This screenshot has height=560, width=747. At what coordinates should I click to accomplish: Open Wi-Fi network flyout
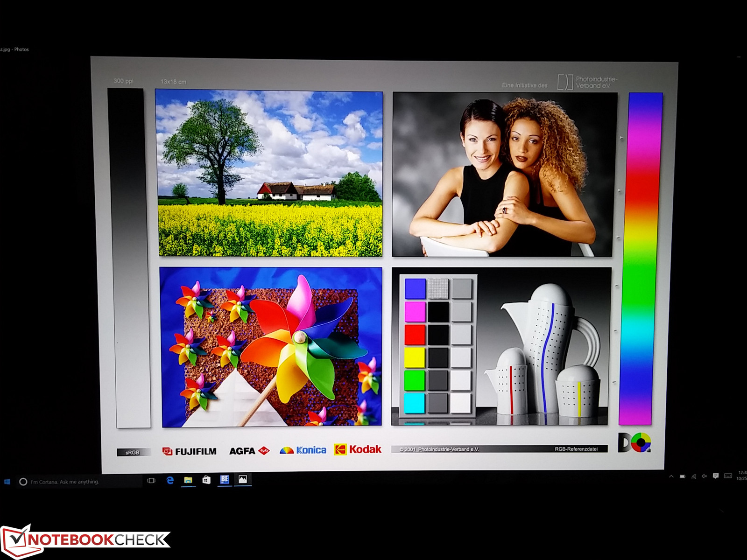(694, 476)
